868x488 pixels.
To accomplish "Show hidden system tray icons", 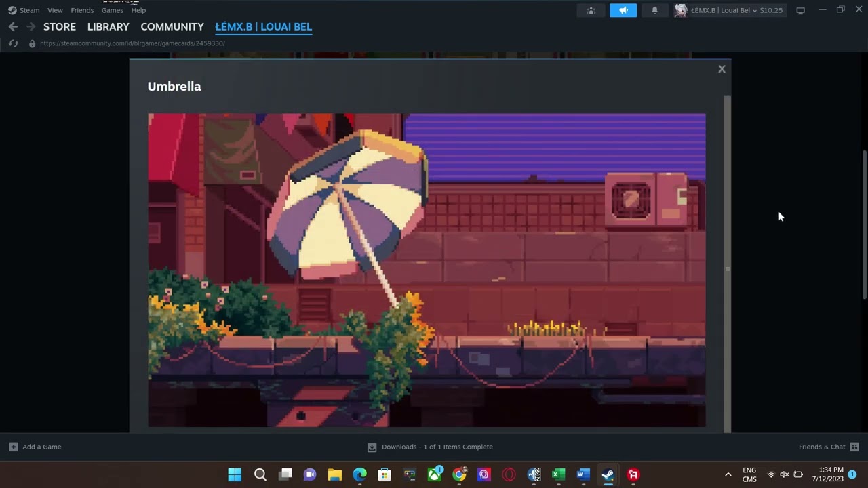I will coord(728,474).
